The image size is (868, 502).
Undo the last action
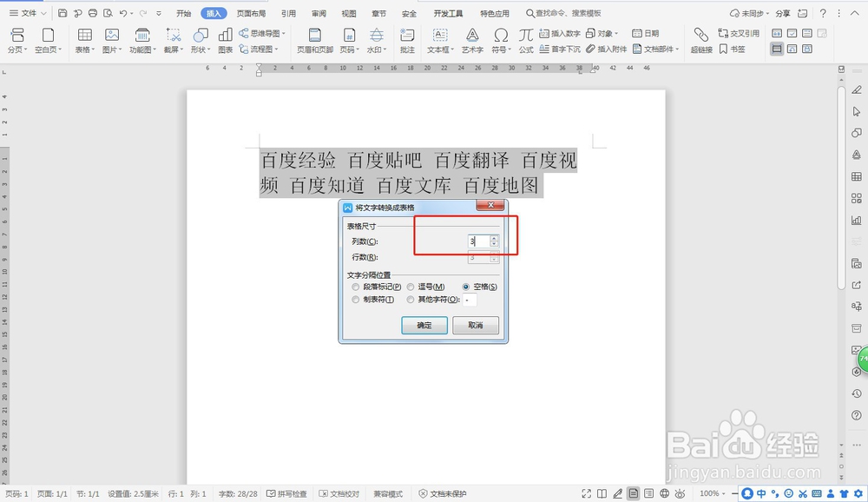click(123, 13)
